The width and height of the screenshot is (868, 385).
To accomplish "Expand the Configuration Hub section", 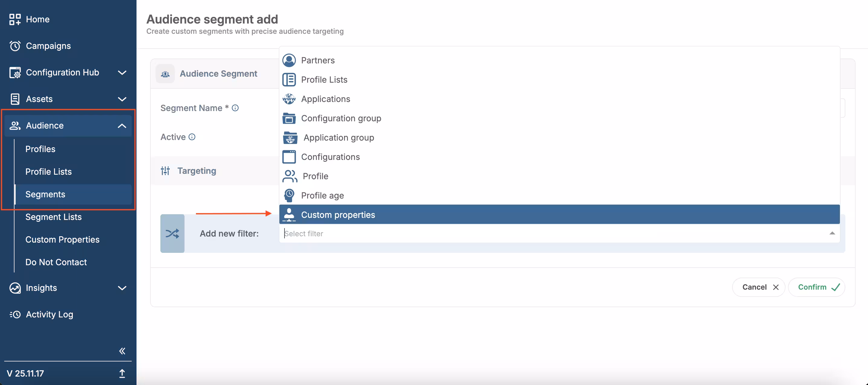I will (x=122, y=72).
